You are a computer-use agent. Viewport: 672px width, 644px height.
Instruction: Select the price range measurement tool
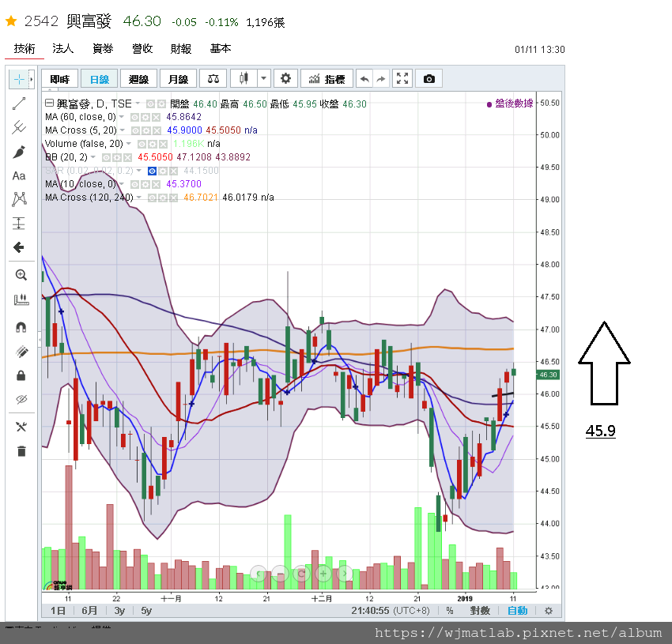pyautogui.click(x=19, y=224)
